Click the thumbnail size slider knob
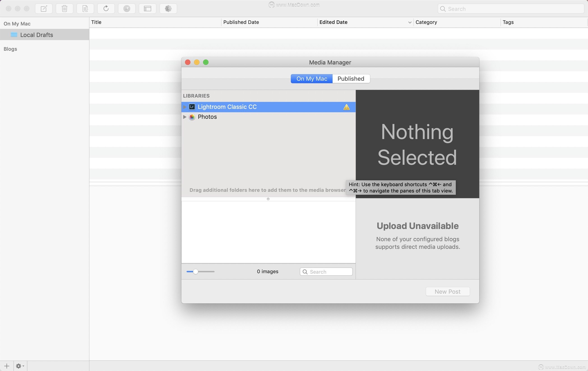This screenshot has height=371, width=588. coord(195,271)
